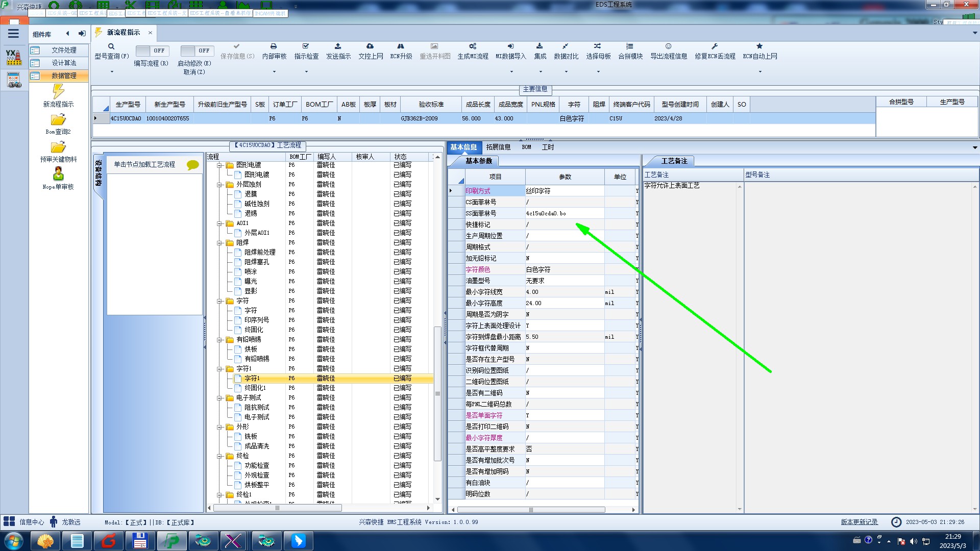Click the 文控上网 cloud upload icon

point(370,46)
